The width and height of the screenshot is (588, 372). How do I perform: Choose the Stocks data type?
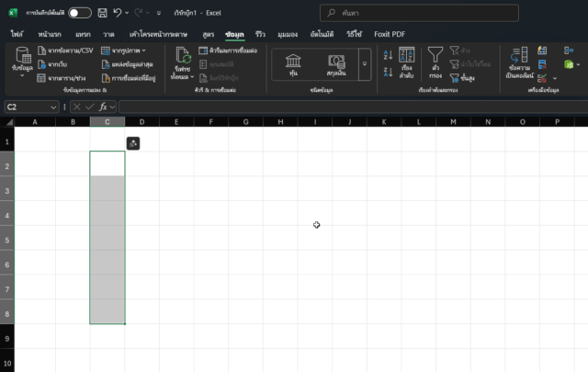[293, 64]
